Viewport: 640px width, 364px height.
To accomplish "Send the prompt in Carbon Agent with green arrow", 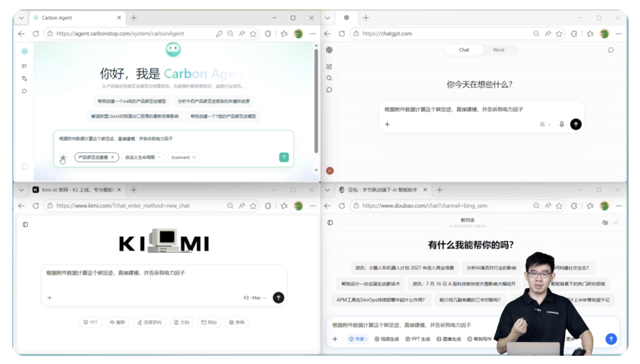I will pyautogui.click(x=284, y=157).
